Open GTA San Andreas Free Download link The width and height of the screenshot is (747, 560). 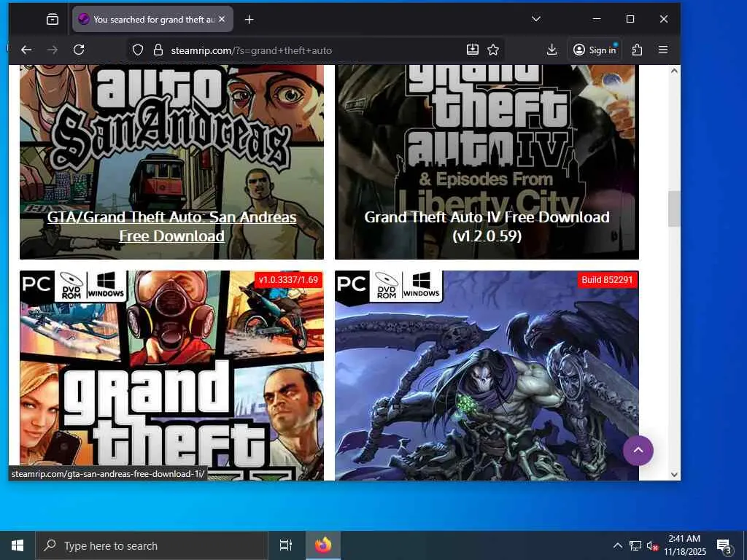(171, 227)
